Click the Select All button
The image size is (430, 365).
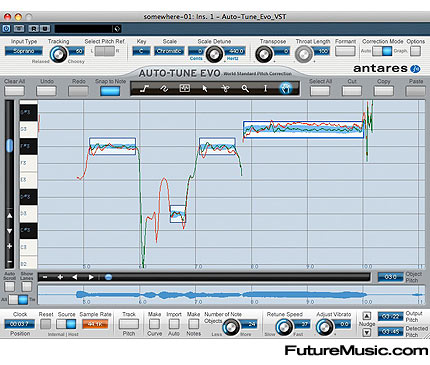(x=320, y=91)
